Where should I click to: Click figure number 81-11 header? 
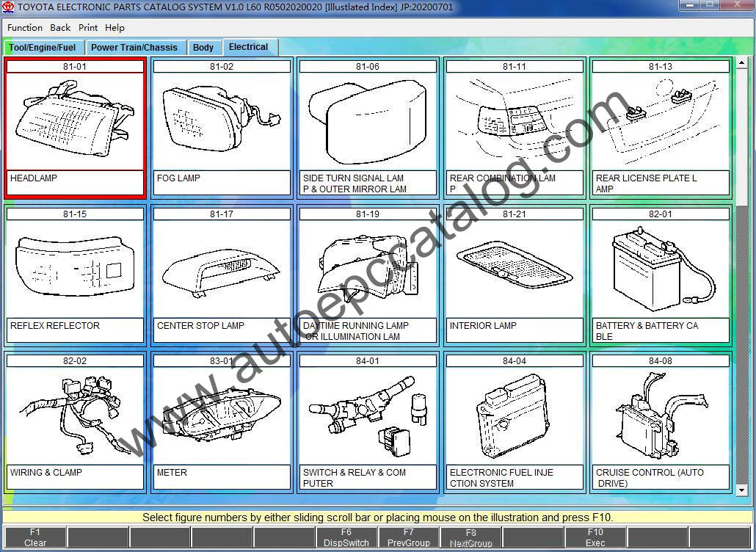coord(515,67)
